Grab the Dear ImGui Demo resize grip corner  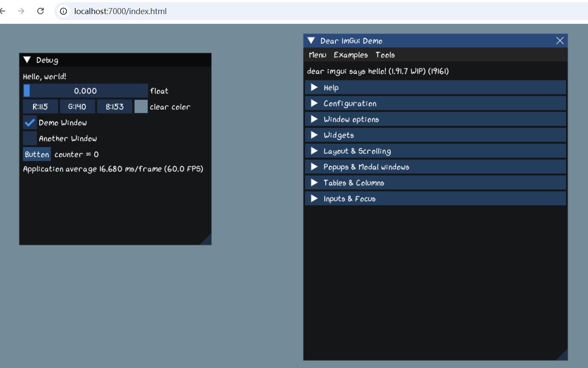click(x=562, y=355)
